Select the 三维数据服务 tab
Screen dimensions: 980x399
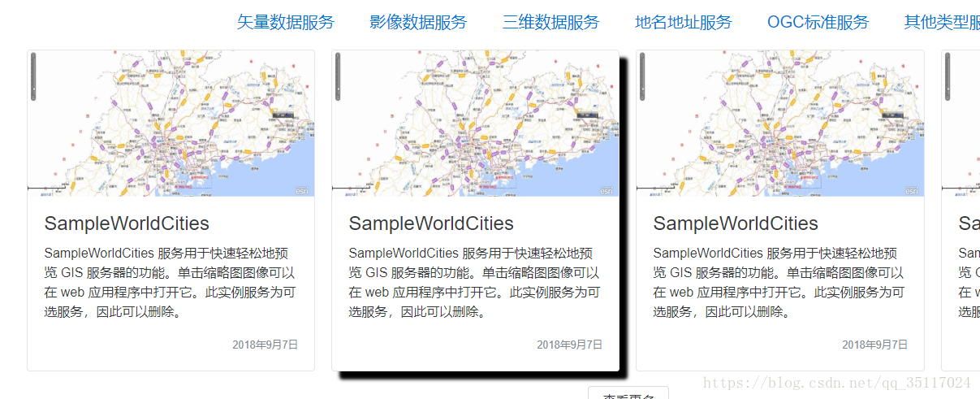(550, 22)
